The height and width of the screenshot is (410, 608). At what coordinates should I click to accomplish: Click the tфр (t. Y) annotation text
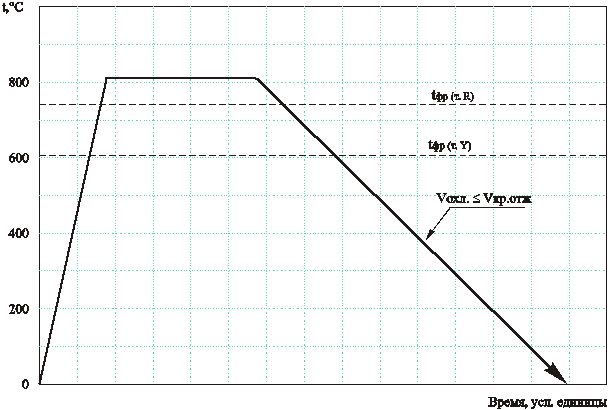point(450,146)
